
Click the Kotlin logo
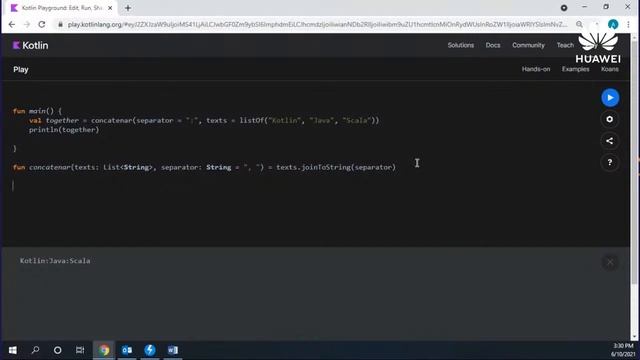[x=30, y=45]
